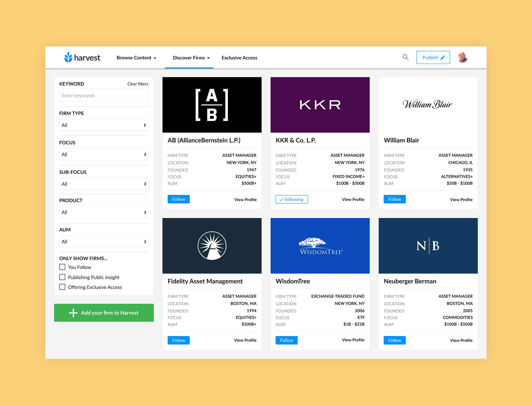
Task: Enable Offering Exclusive Access filter
Action: [62, 287]
